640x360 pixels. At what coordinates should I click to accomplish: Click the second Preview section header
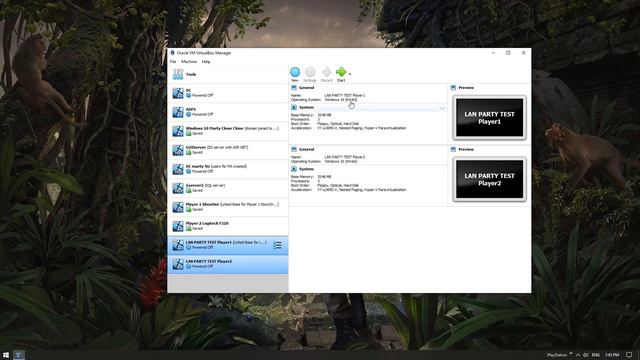[466, 149]
